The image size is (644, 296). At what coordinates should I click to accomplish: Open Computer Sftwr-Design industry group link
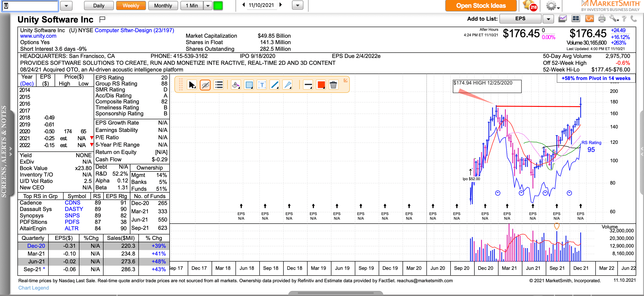[134, 30]
